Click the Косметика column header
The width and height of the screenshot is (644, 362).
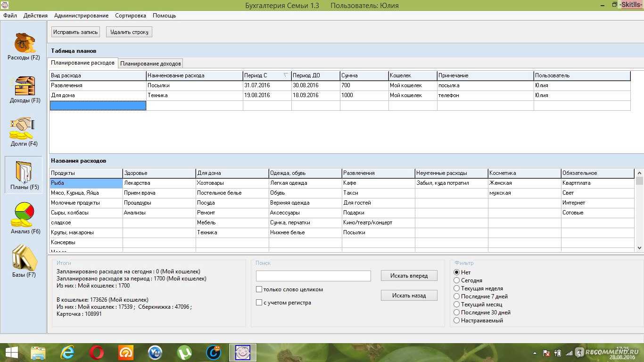pyautogui.click(x=525, y=173)
